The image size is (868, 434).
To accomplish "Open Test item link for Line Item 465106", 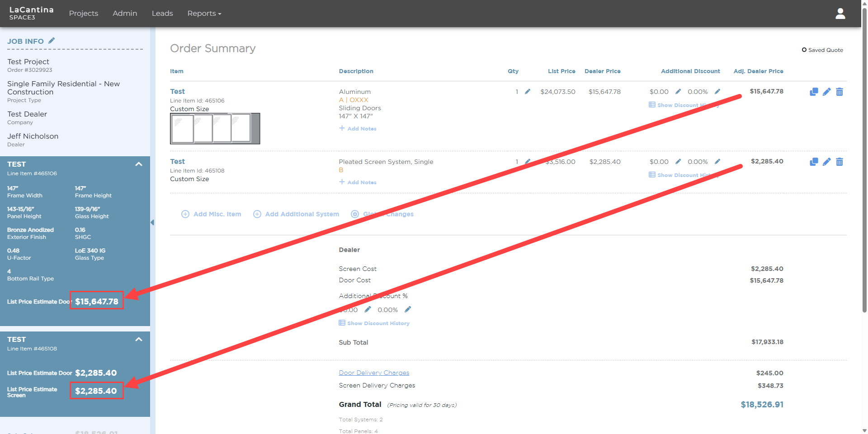I will coord(177,92).
